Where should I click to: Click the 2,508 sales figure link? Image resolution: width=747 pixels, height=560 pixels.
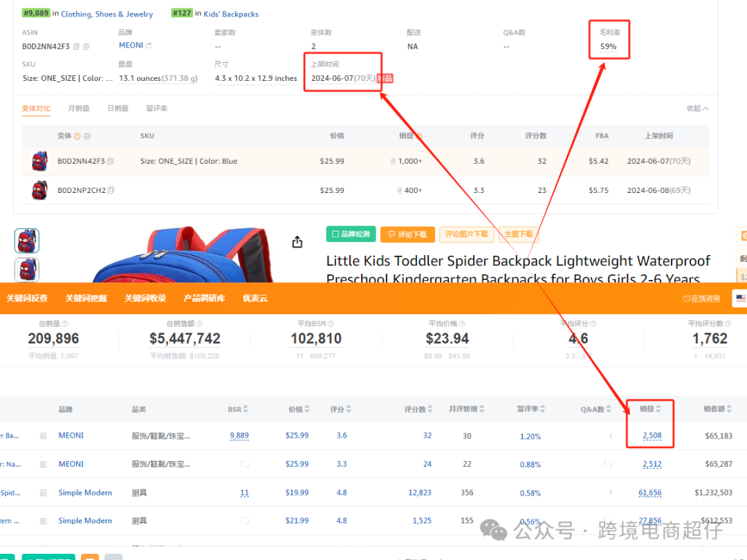tap(652, 436)
